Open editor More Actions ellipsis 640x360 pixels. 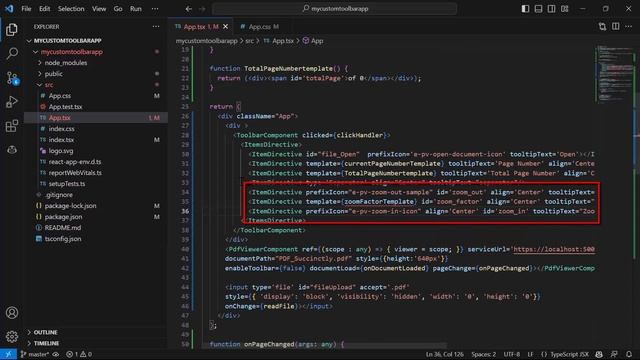(x=629, y=27)
